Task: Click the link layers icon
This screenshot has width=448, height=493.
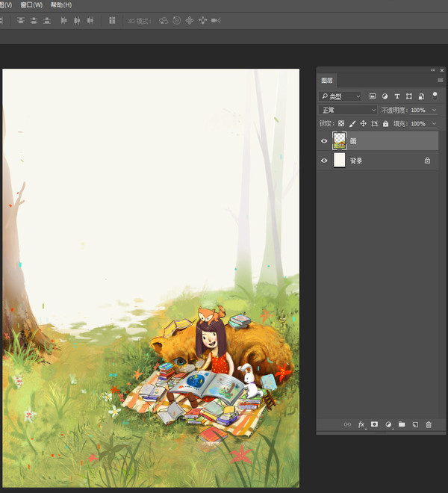Action: [x=347, y=424]
